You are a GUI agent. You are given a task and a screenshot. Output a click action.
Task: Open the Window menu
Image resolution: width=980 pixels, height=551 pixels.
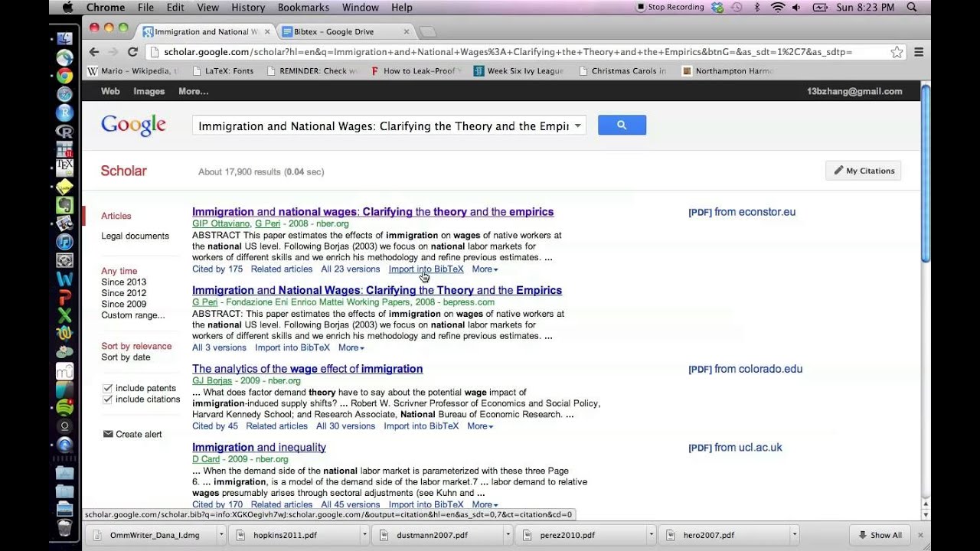click(x=360, y=7)
